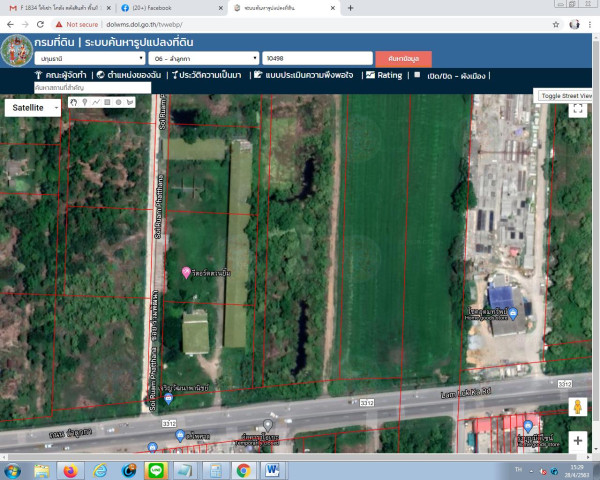Select the draw polygon tool
Image resolution: width=600 pixels, height=480 pixels.
pos(131,102)
